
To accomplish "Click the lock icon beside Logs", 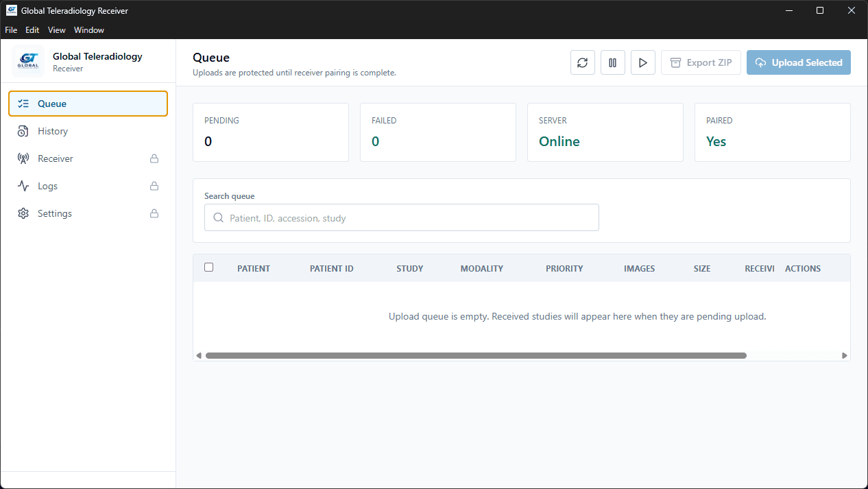I will click(x=154, y=186).
